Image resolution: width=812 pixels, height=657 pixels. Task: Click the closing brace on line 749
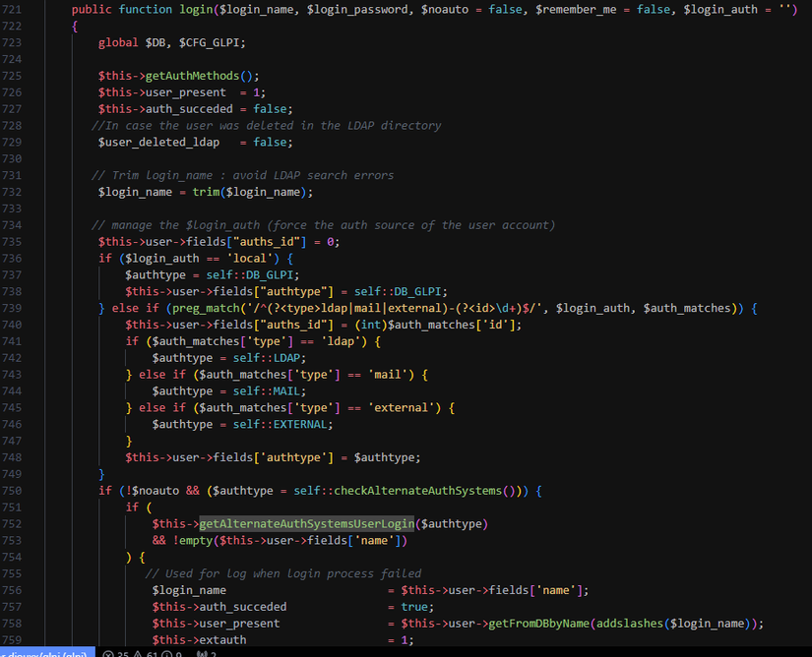(x=101, y=474)
